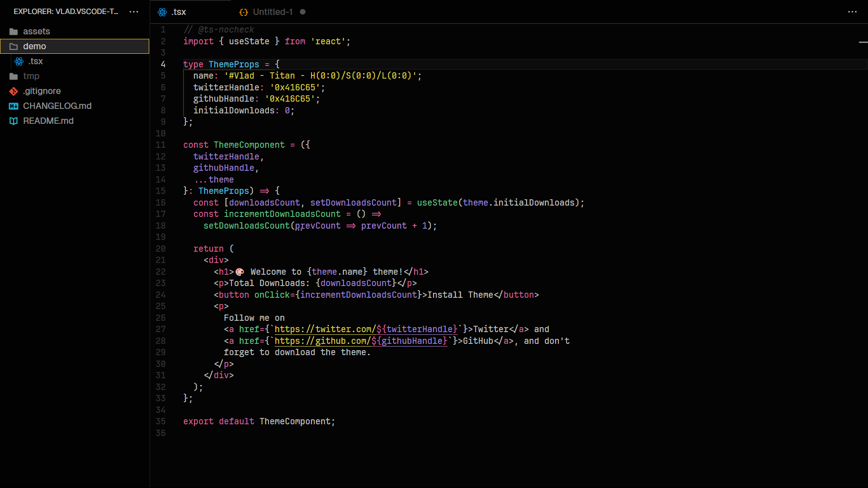The width and height of the screenshot is (868, 488).
Task: Expand the assets folder
Action: click(x=75, y=32)
